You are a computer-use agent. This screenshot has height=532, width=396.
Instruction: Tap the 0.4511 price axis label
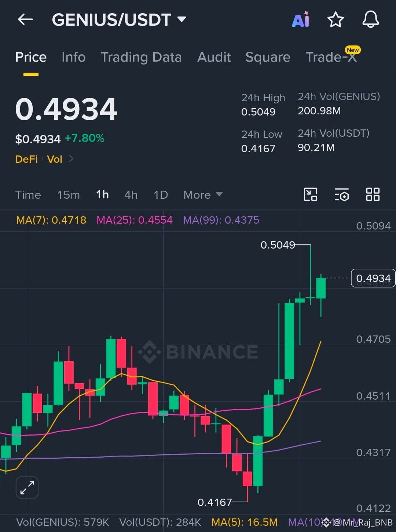click(373, 396)
